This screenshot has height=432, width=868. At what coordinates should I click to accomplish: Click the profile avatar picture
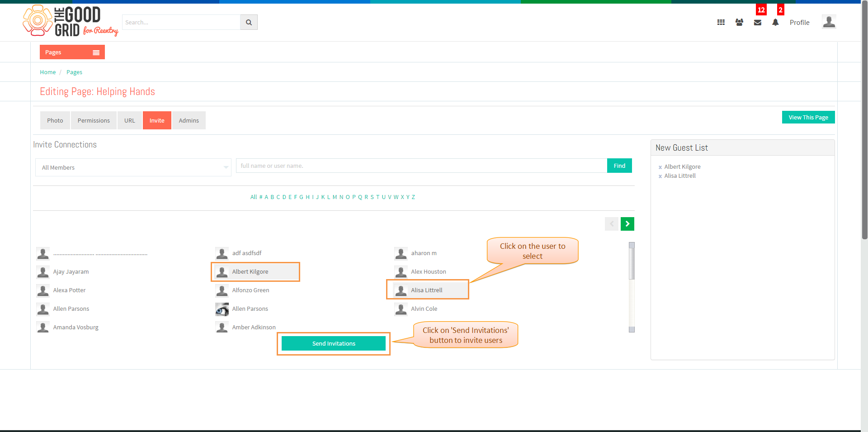[829, 22]
